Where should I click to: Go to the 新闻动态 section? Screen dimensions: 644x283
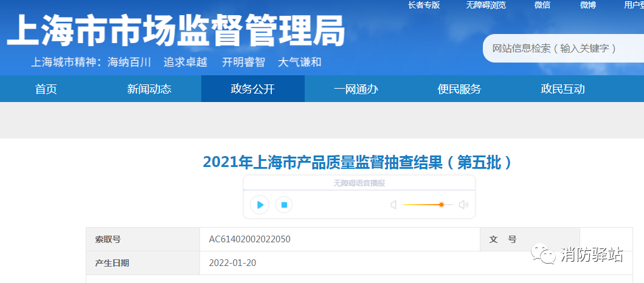tap(149, 89)
